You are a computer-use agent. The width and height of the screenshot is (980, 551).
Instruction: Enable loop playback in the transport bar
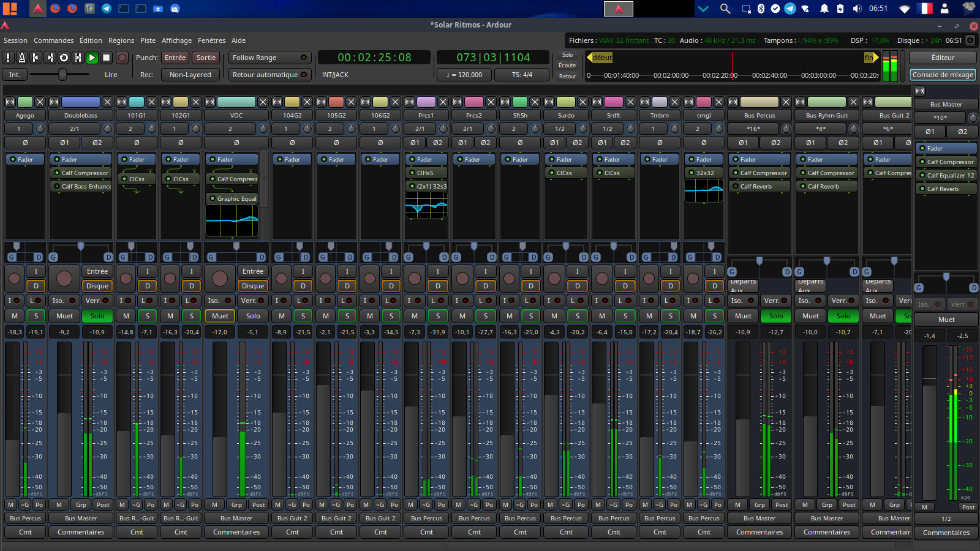[64, 58]
